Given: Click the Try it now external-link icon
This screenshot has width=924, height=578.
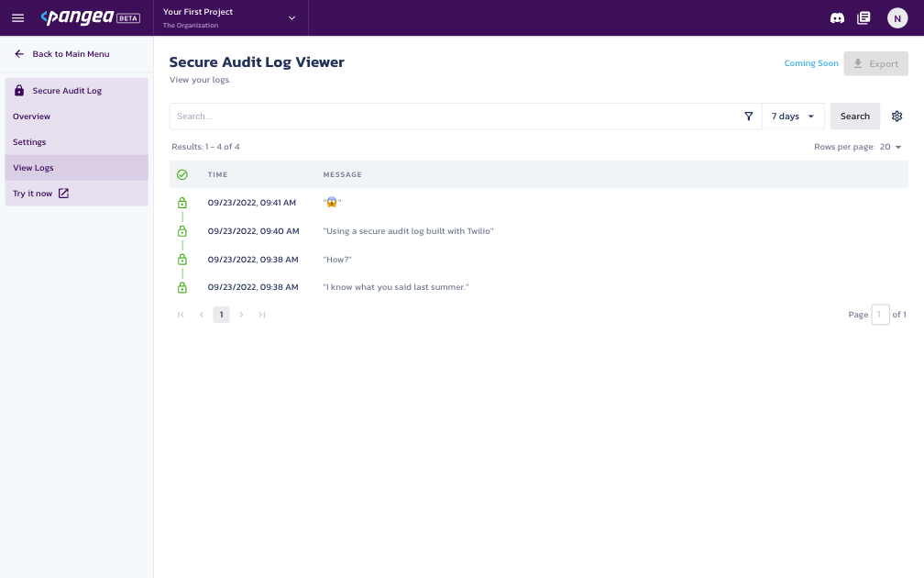Looking at the screenshot, I should 63,194.
